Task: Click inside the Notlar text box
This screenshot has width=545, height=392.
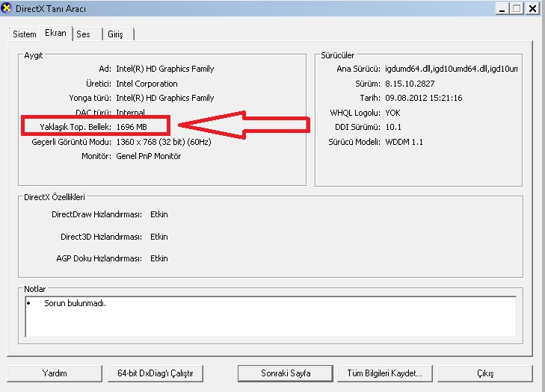Action: point(271,317)
